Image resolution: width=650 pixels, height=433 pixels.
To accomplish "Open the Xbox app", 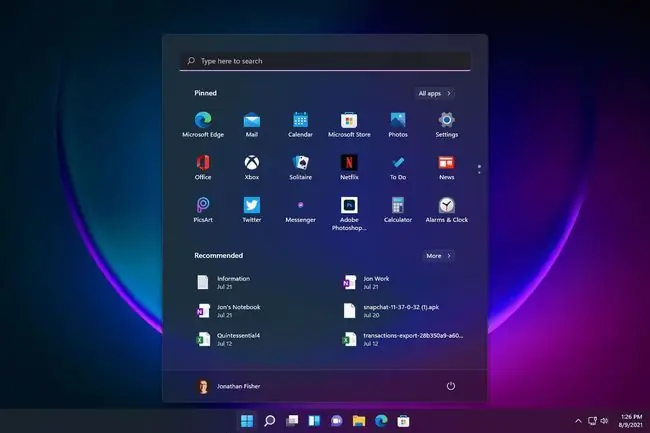I will [252, 167].
